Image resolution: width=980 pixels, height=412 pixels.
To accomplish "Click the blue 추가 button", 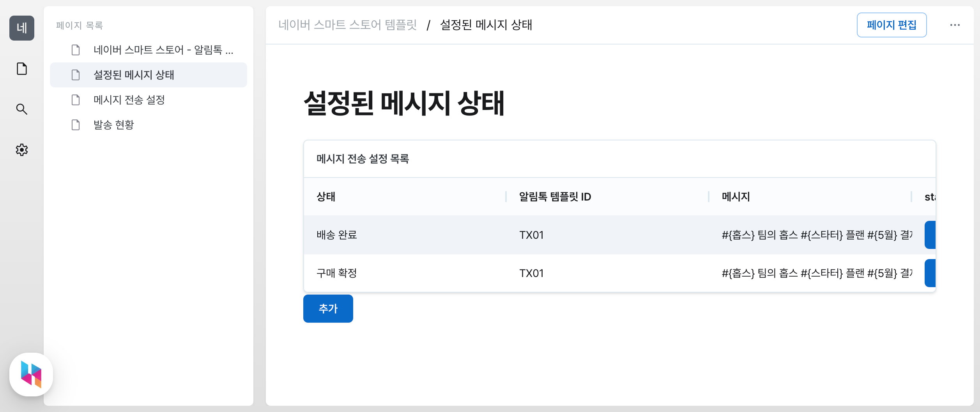I will coord(328,309).
